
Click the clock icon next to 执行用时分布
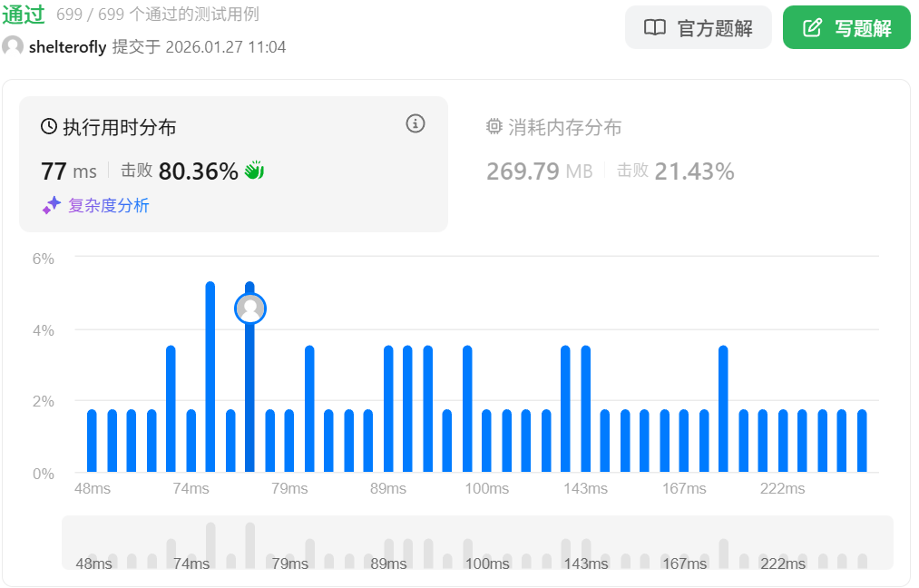point(49,127)
